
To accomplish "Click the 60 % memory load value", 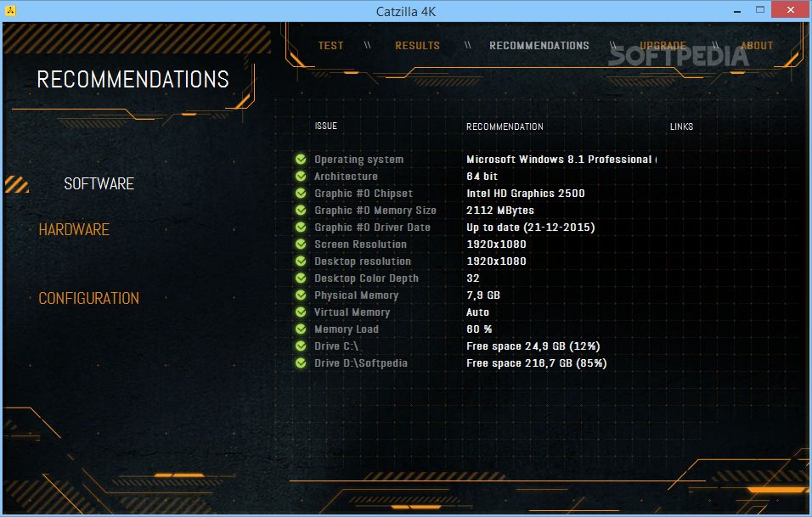I will pyautogui.click(x=479, y=329).
